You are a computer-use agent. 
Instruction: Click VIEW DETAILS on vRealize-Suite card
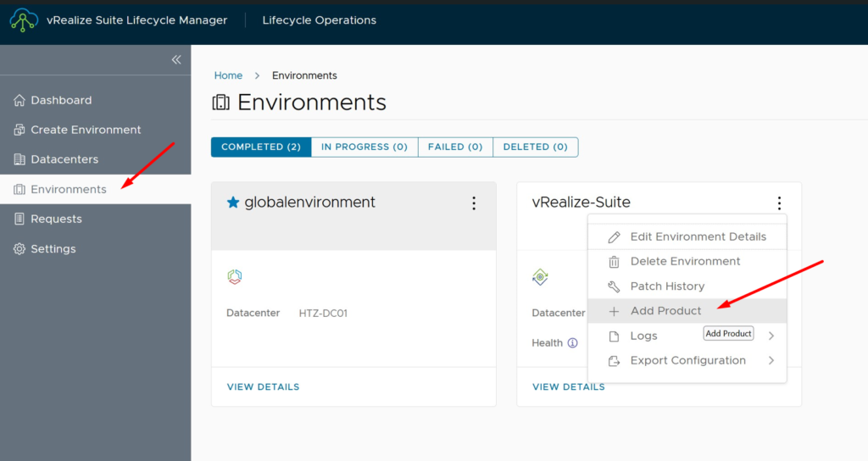[569, 386]
